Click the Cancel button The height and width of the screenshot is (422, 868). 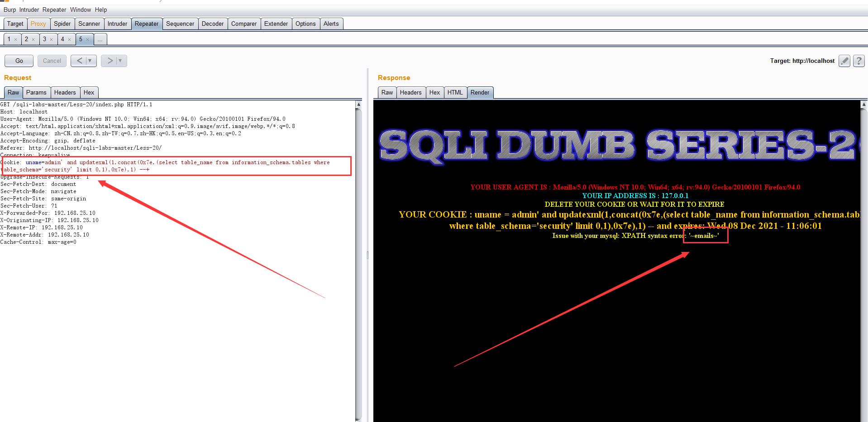tap(52, 61)
